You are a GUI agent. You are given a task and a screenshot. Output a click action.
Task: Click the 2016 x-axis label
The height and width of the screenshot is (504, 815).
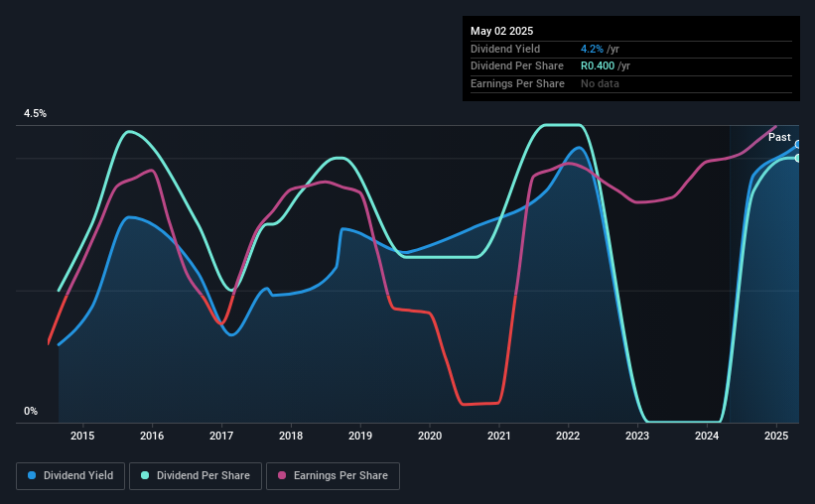(152, 436)
